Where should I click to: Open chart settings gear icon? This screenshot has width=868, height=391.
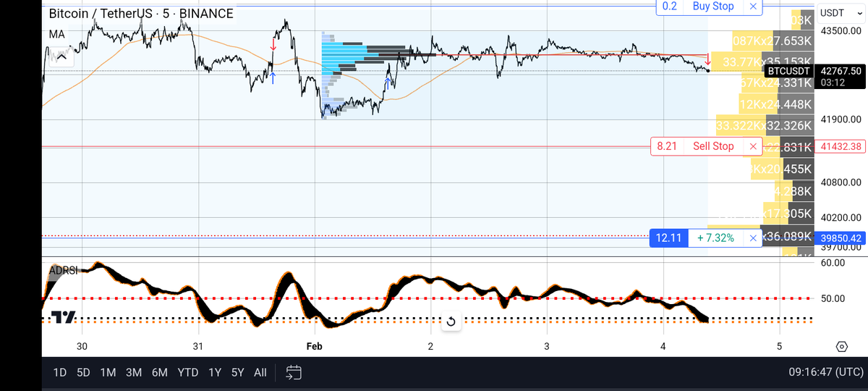click(841, 346)
